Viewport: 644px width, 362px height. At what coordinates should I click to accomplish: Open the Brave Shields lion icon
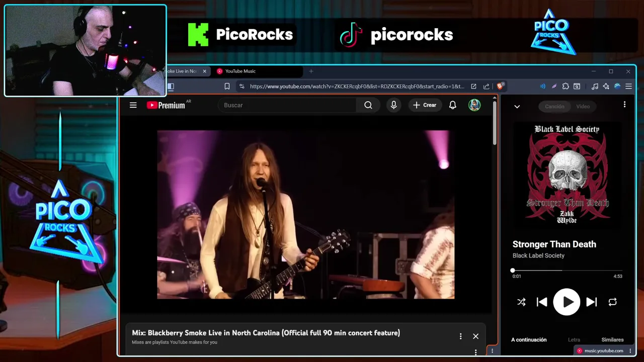500,86
